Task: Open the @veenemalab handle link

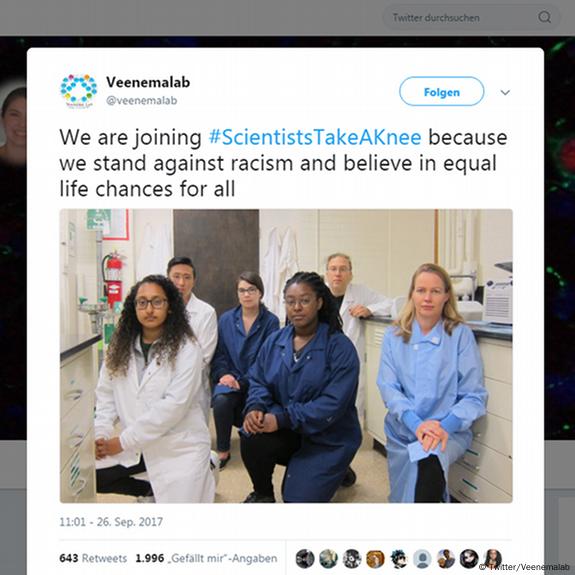Action: (142, 100)
